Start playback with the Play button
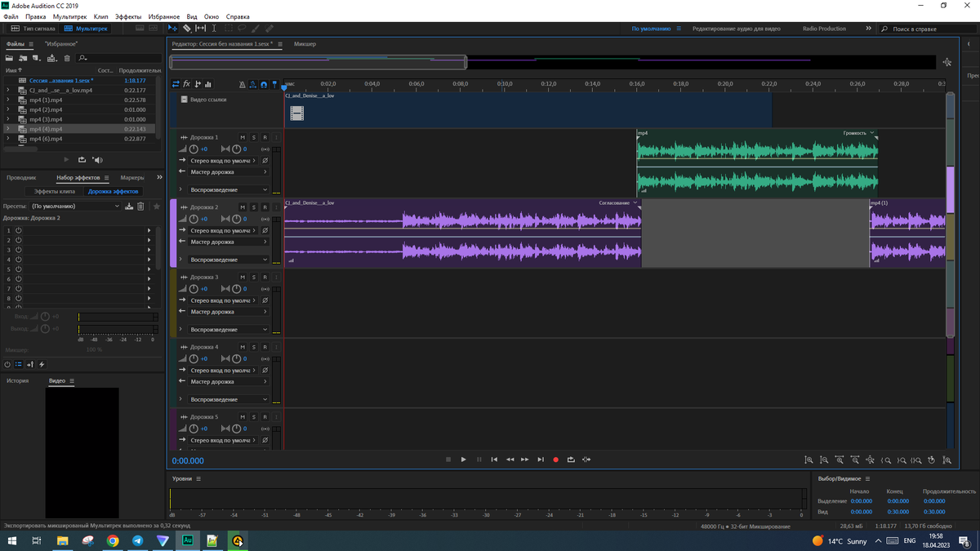Image resolution: width=980 pixels, height=551 pixels. click(464, 460)
